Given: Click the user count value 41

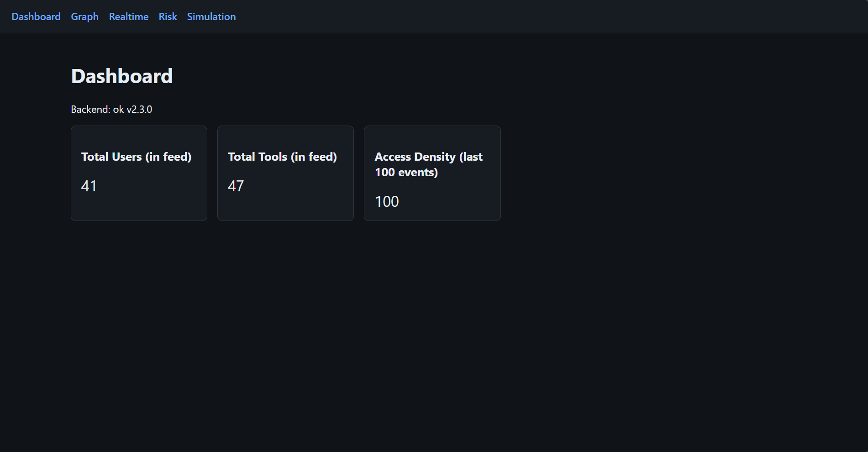Looking at the screenshot, I should [89, 186].
